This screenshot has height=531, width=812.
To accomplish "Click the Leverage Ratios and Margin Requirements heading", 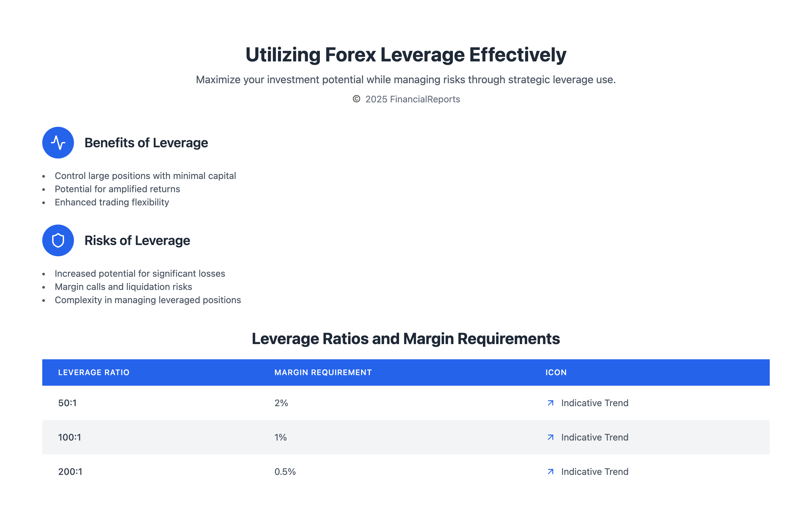I will [406, 338].
